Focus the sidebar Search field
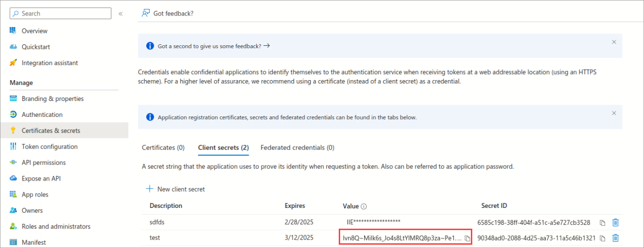Image resolution: width=644 pixels, height=248 pixels. pyautogui.click(x=61, y=14)
